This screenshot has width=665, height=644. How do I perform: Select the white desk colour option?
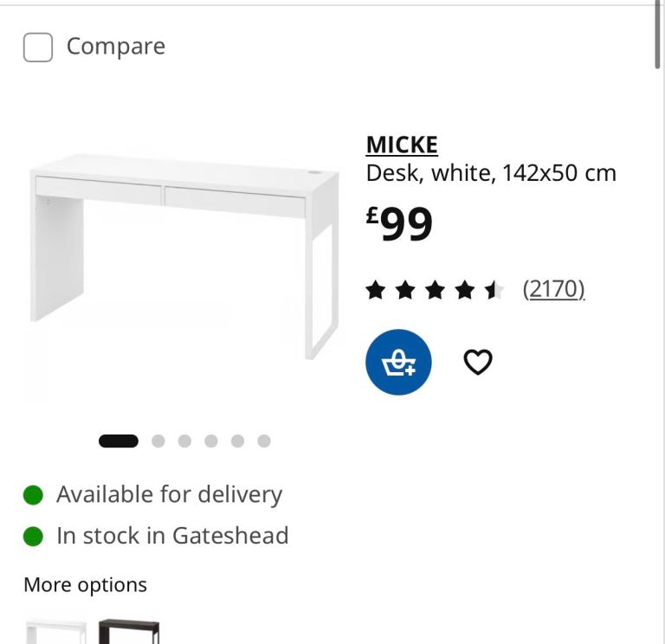point(56,631)
